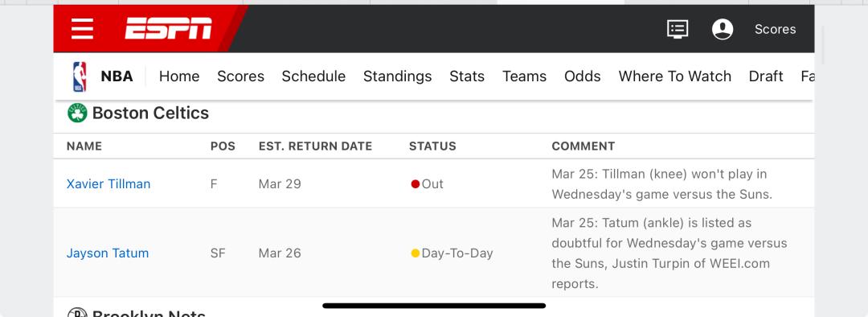Go to Where To Watch
Image resolution: width=868 pixels, height=317 pixels.
coord(675,76)
